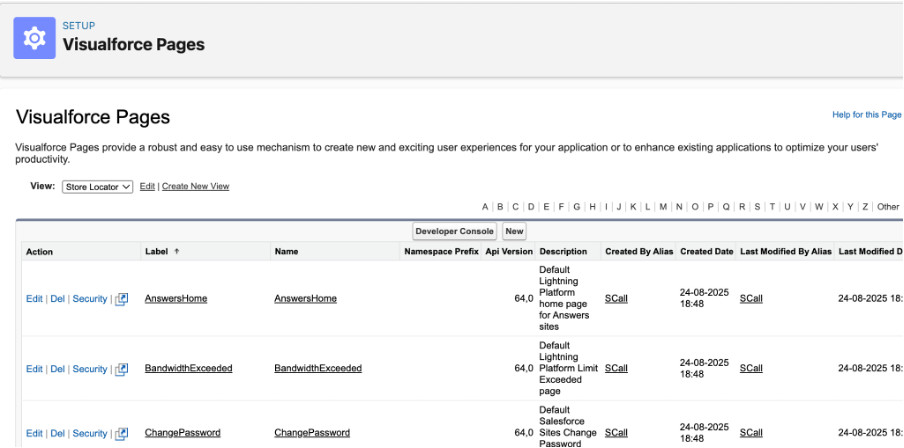Viewport: 904px width, 448px height.
Task: Click Del for BandwidthExceeded row
Action: [57, 368]
